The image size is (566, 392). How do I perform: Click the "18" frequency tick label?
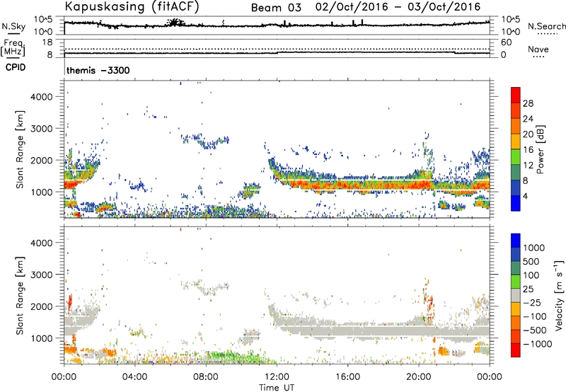tap(47, 42)
